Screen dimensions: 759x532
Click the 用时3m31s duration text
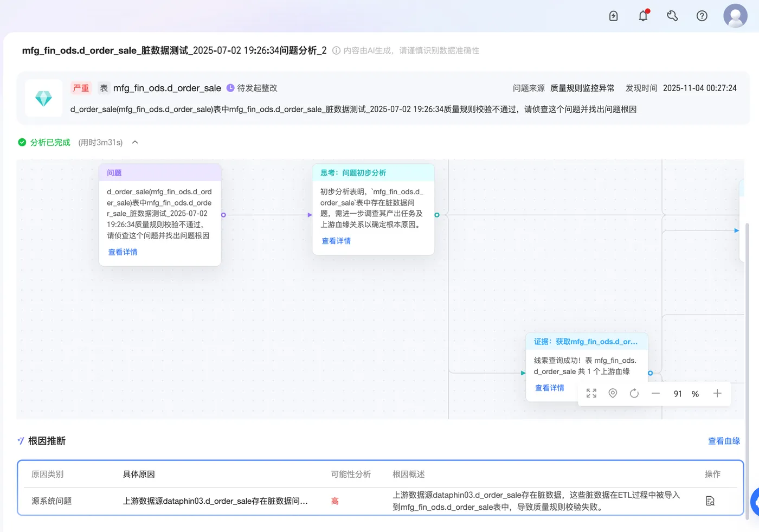click(x=100, y=142)
